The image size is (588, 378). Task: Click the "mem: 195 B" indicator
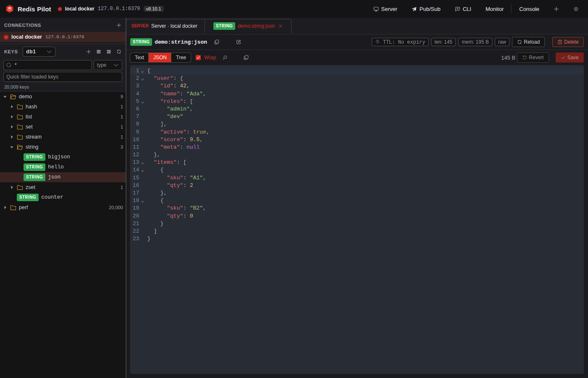click(475, 42)
